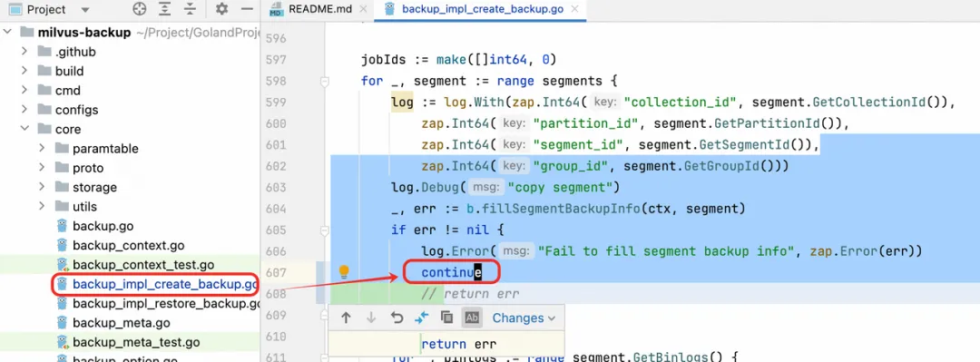Select backup_impl_create_backup.go in the tree
This screenshot has height=362, width=980.
(165, 285)
